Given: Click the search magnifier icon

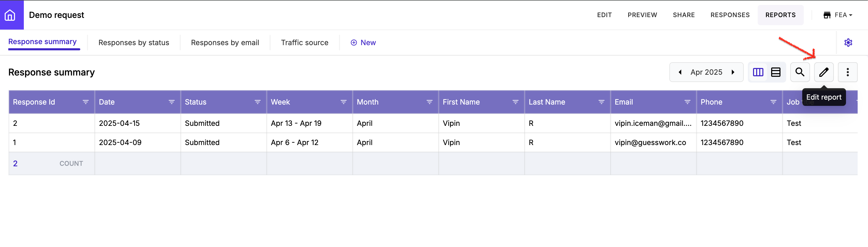Looking at the screenshot, I should tap(800, 72).
